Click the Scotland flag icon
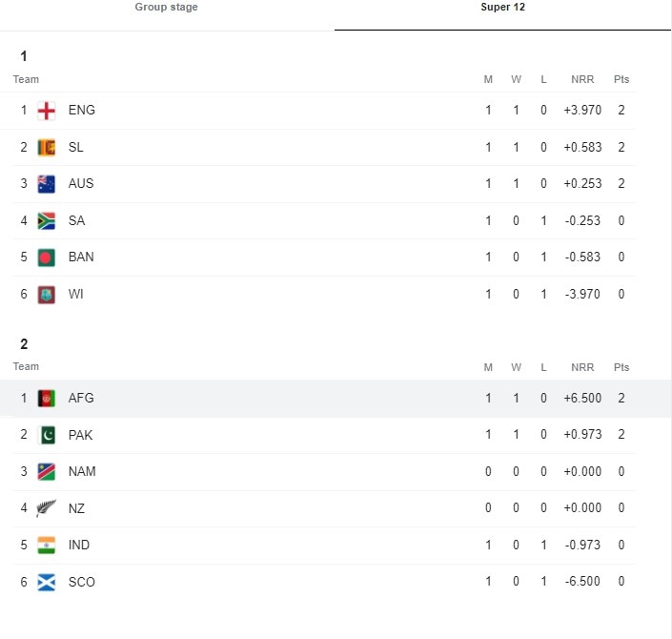This screenshot has height=639, width=672. pyautogui.click(x=47, y=582)
